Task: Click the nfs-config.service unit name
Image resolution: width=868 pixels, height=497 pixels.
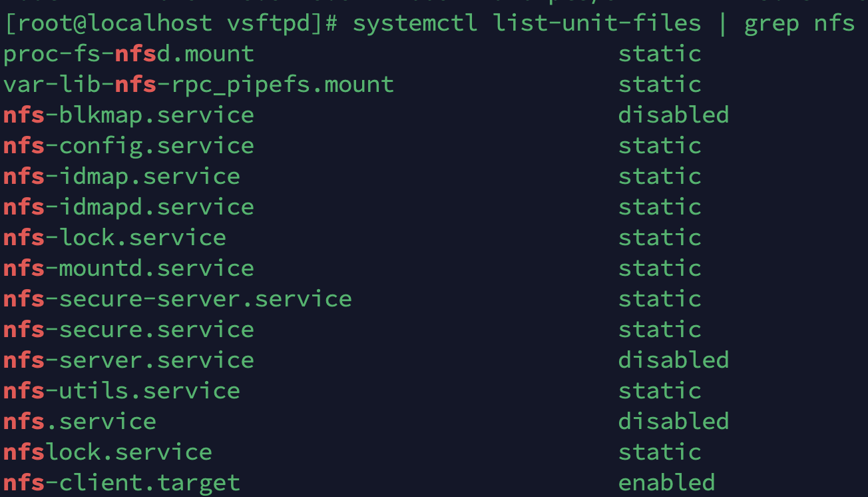Action: click(128, 146)
